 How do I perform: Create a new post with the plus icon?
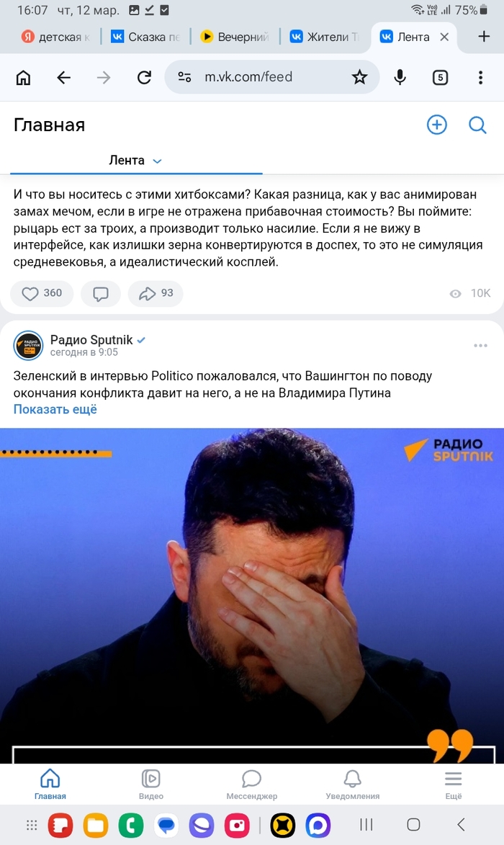[x=437, y=125]
